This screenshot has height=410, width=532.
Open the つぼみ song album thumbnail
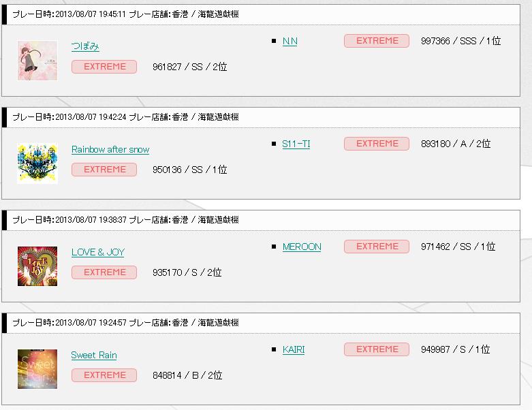coord(37,61)
